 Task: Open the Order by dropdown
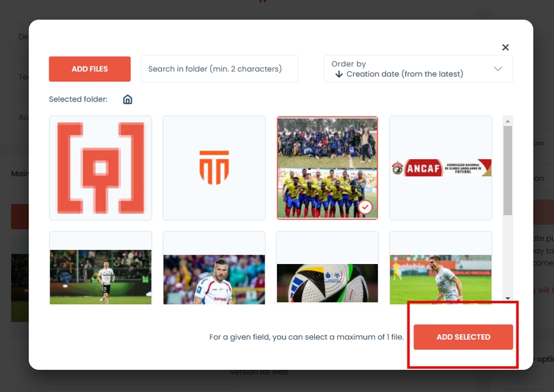418,69
